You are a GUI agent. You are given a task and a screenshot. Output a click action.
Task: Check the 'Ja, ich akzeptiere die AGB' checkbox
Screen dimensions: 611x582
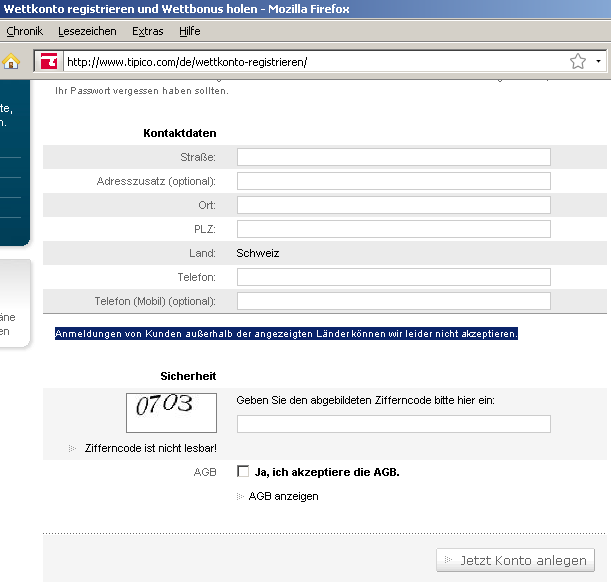pos(243,471)
